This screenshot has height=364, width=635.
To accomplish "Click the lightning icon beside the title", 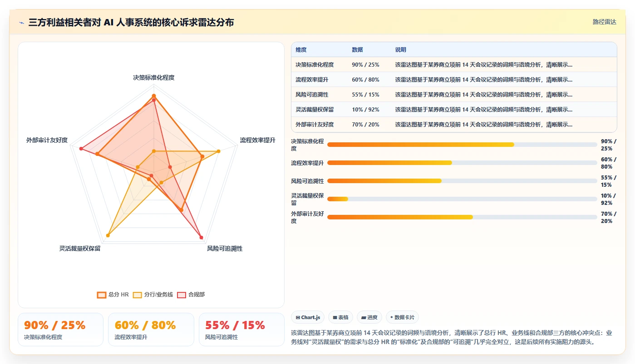I will pos(21,23).
